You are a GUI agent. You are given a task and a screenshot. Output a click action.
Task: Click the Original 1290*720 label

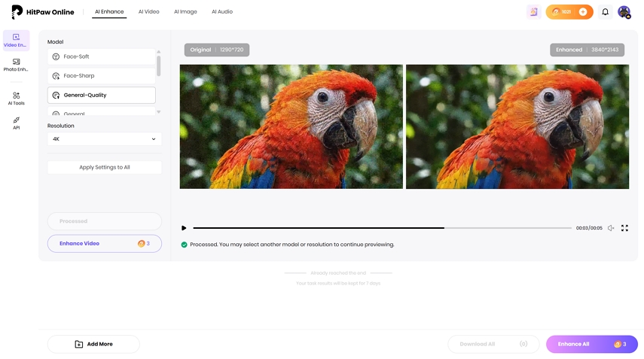(217, 50)
